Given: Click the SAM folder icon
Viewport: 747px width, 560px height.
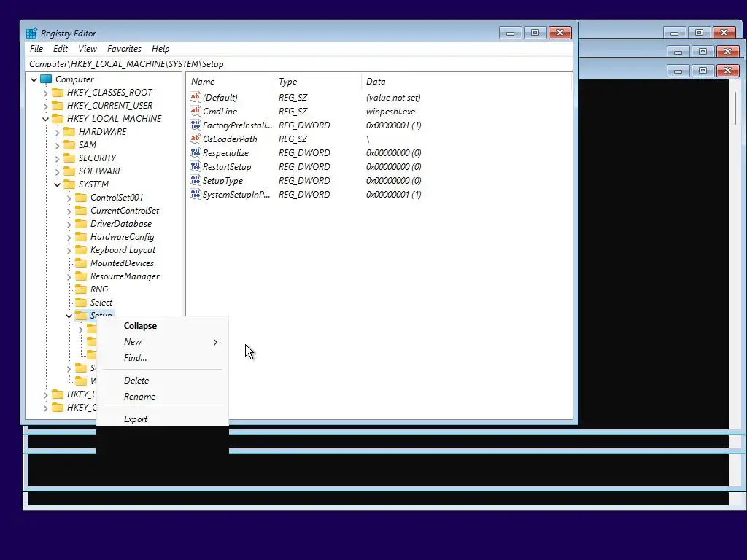Looking at the screenshot, I should point(69,145).
